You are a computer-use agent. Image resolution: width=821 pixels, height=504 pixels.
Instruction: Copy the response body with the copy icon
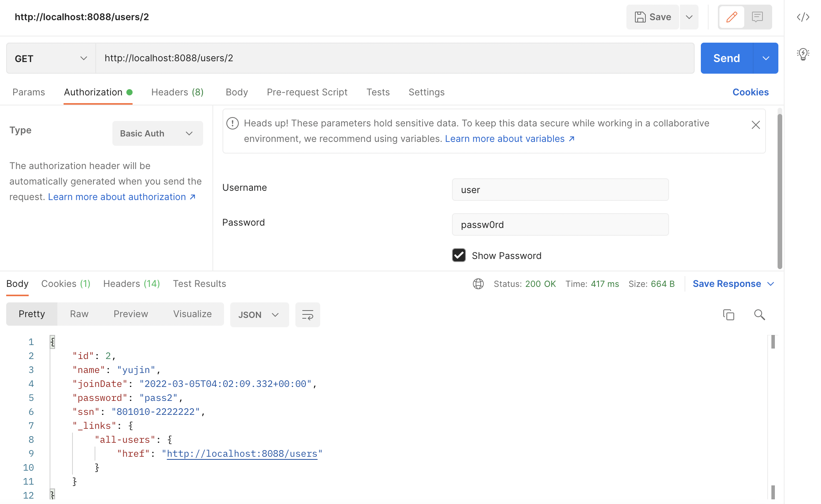pyautogui.click(x=728, y=315)
